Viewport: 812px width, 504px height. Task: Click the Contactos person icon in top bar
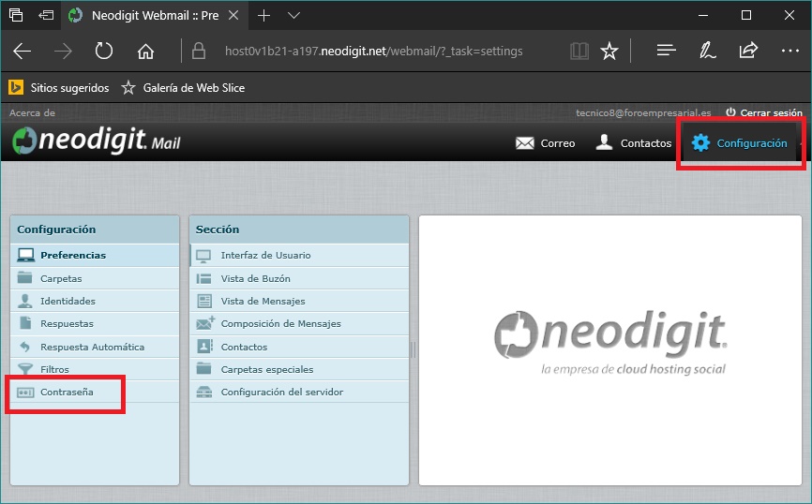point(604,141)
